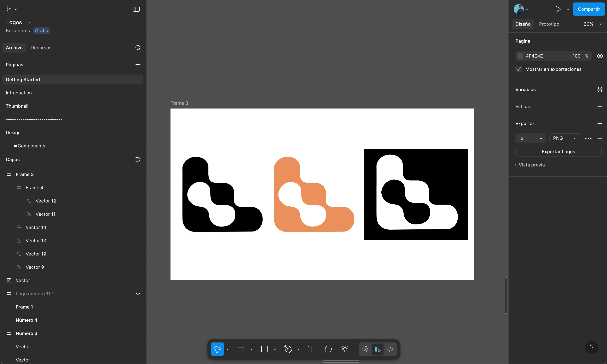Toggle Mostrar en exportaciones checkbox
This screenshot has height=364, width=607.
point(519,69)
